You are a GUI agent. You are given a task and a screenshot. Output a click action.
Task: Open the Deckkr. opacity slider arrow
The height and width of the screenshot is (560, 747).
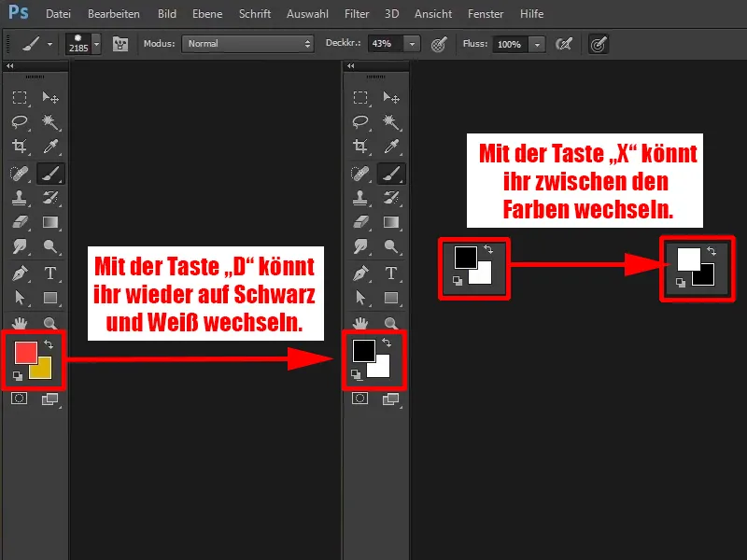[x=412, y=44]
